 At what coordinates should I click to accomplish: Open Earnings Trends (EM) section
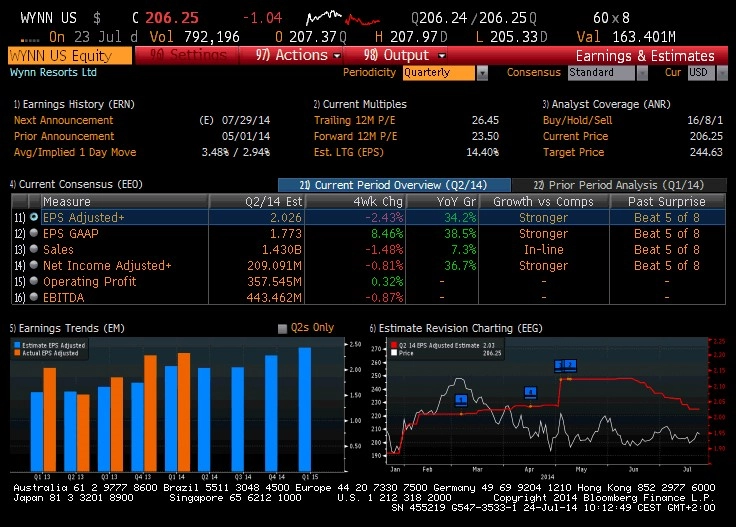(67, 328)
